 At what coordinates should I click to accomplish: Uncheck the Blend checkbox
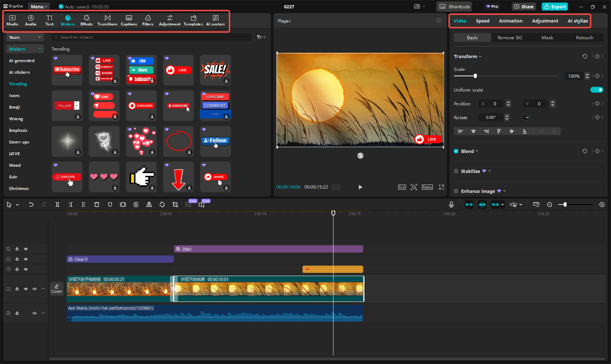456,151
